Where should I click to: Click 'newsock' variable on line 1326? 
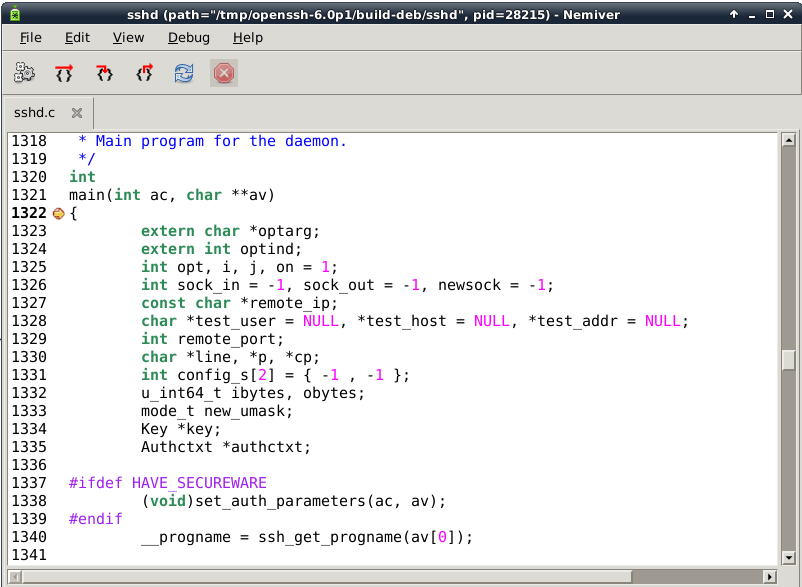469,285
